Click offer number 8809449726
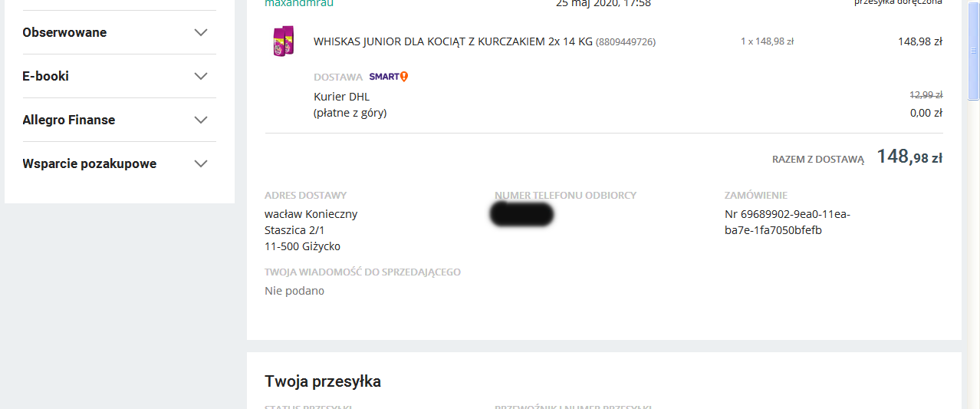Image resolution: width=980 pixels, height=409 pixels. (x=626, y=41)
